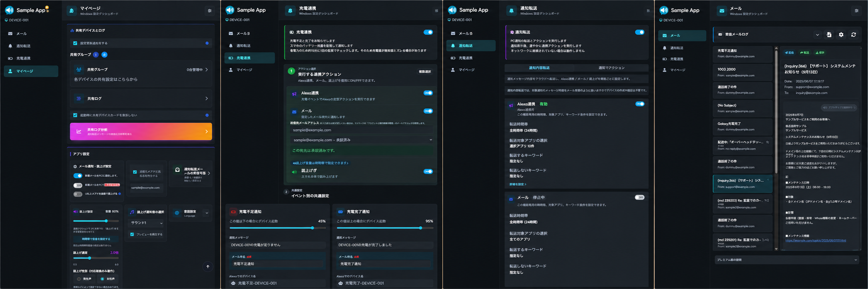Open the サウンド1 dropdown
The width and height of the screenshot is (868, 289).
tap(146, 223)
